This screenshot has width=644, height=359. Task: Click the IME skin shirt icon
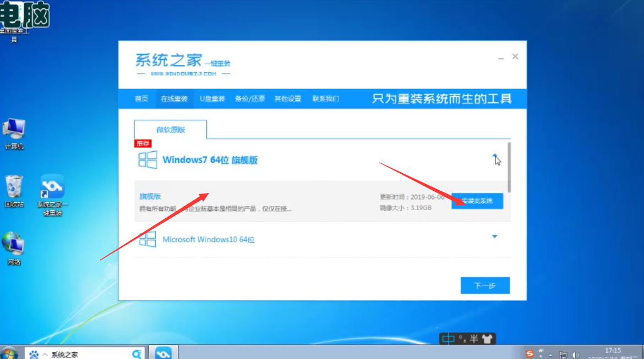(x=487, y=339)
